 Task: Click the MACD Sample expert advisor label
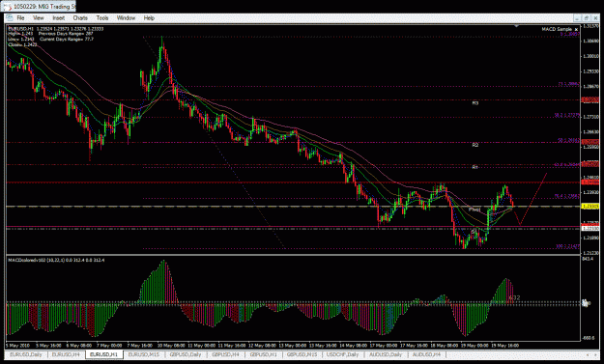point(557,29)
